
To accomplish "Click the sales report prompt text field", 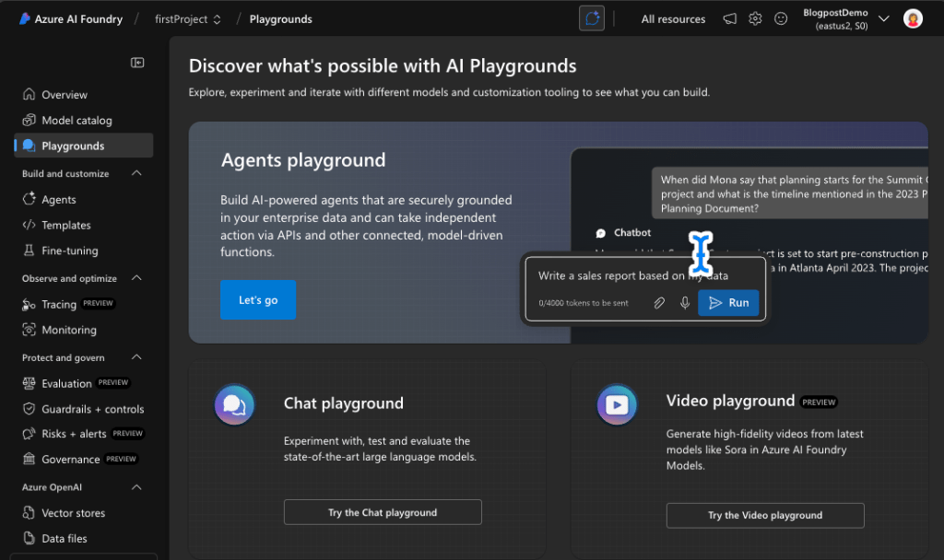I will click(x=636, y=275).
